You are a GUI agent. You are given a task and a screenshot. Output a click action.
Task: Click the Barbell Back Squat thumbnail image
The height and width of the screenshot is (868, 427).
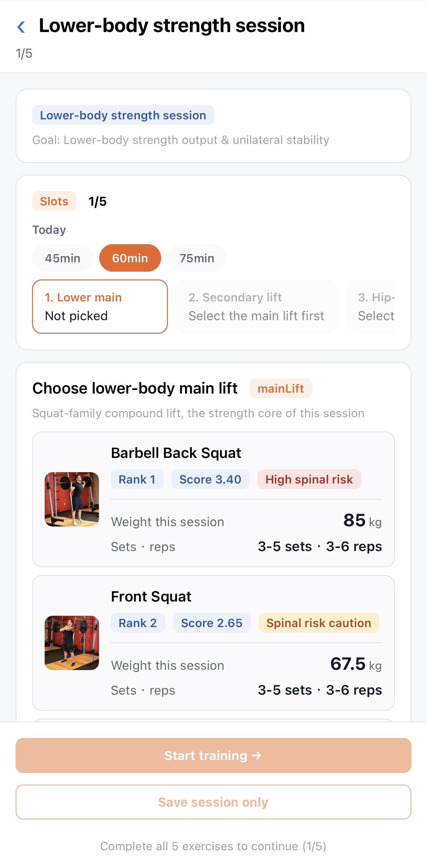tap(72, 499)
